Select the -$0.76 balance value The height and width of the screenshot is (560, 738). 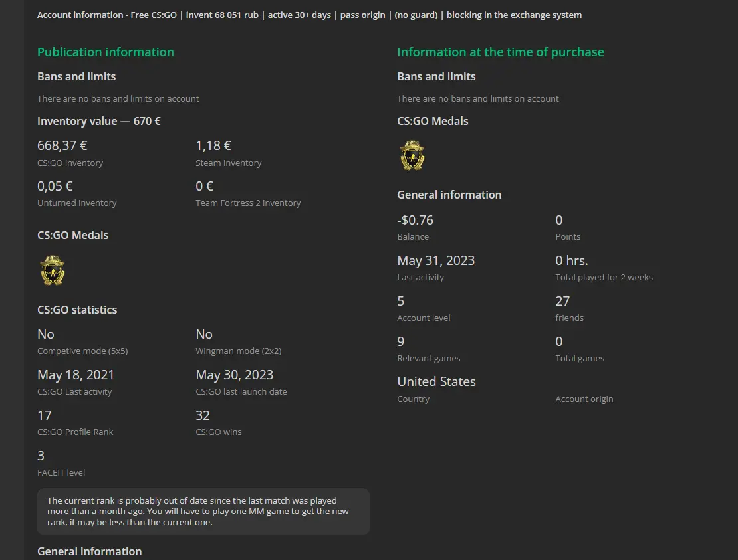[x=415, y=220]
